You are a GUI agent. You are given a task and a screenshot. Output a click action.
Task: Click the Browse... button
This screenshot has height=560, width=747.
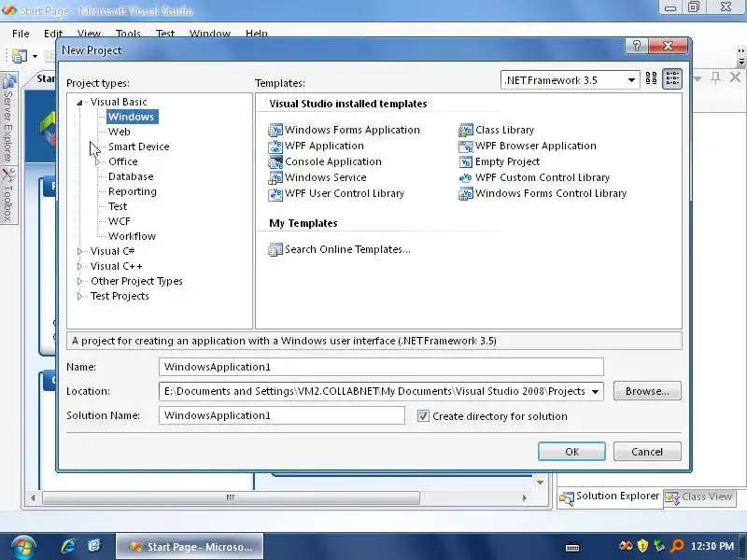point(647,391)
